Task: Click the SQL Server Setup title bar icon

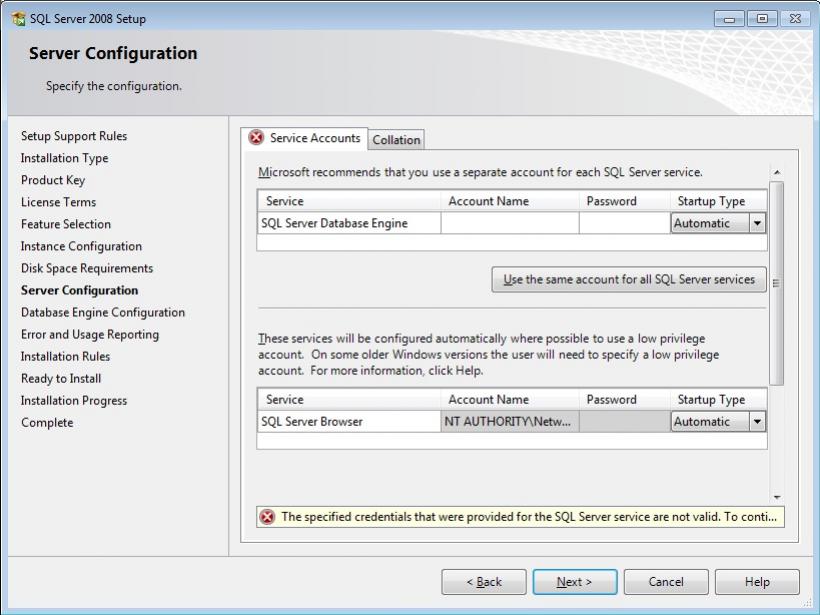Action: pos(18,19)
